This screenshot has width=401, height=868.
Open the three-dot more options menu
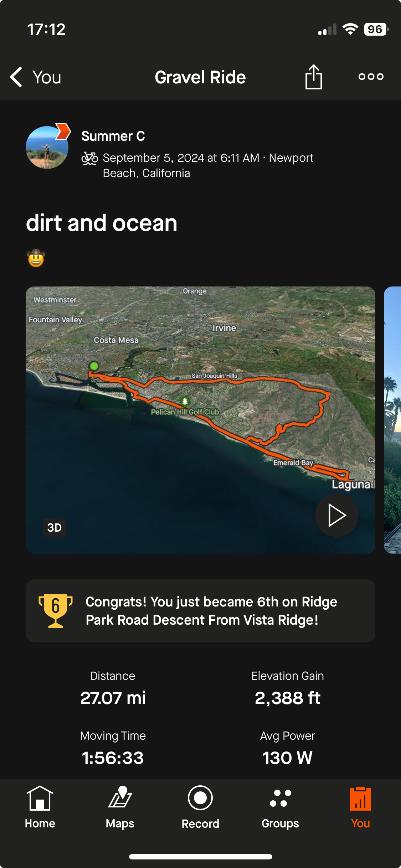click(371, 77)
